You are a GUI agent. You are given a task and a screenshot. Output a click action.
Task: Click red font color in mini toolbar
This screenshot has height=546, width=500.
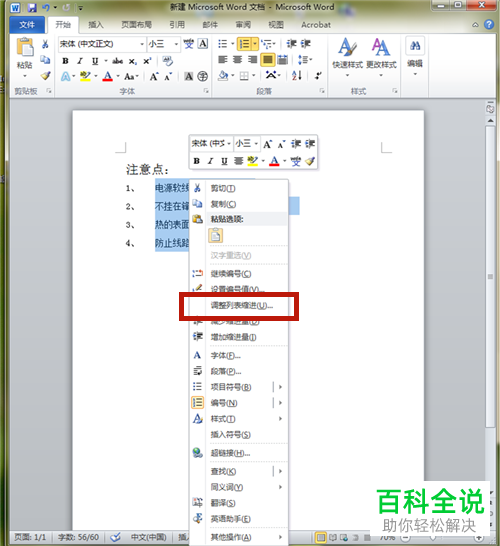[274, 161]
